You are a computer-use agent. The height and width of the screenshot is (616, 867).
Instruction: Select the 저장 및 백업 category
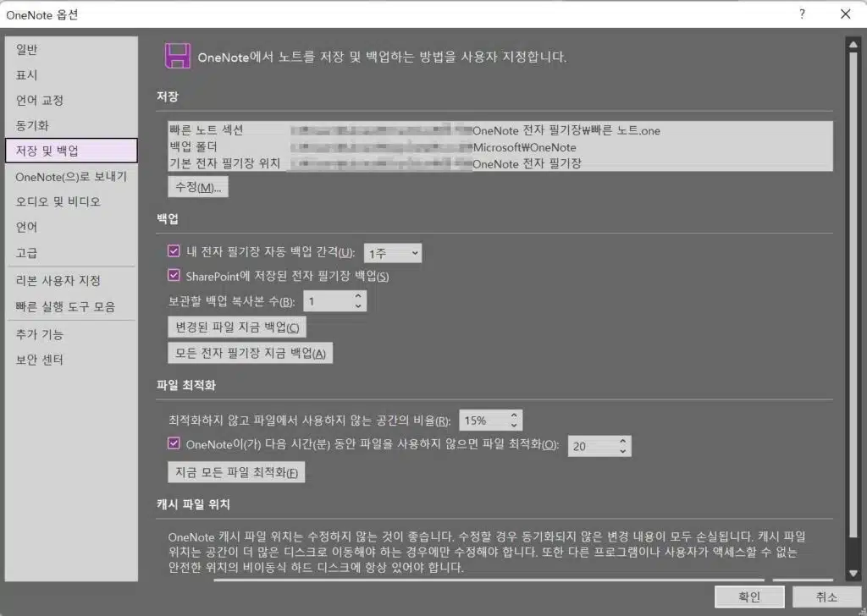pos(71,151)
